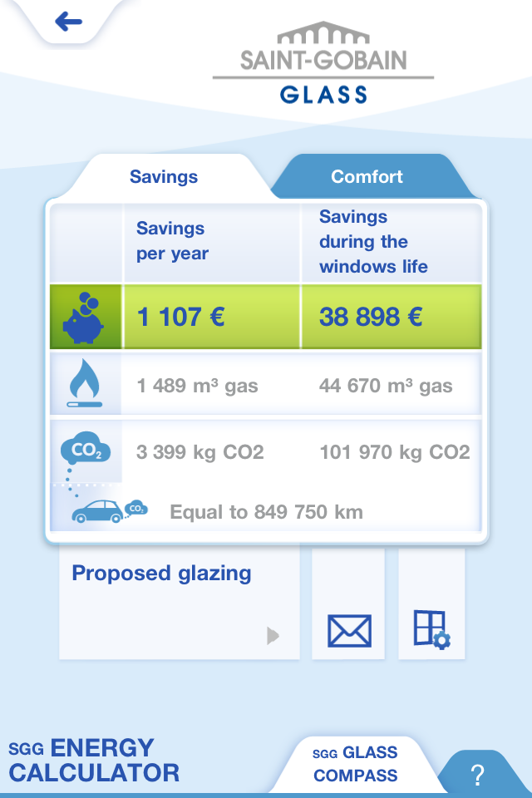
Task: Tap the back arrow icon
Action: pyautogui.click(x=69, y=22)
